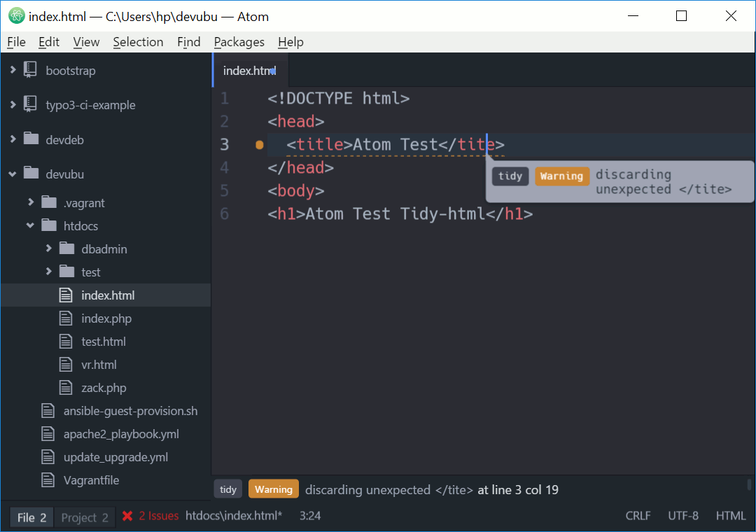Open the HTML grammar selector in status bar
This screenshot has height=532, width=756.
pyautogui.click(x=730, y=515)
